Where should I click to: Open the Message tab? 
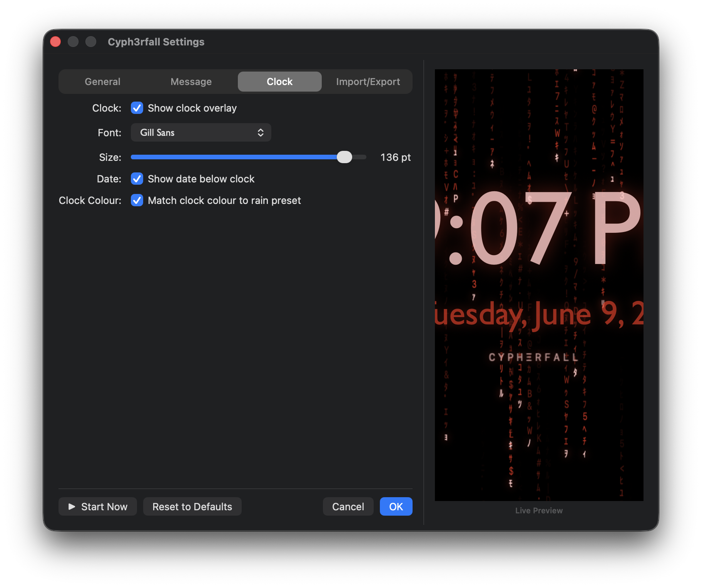(x=191, y=82)
